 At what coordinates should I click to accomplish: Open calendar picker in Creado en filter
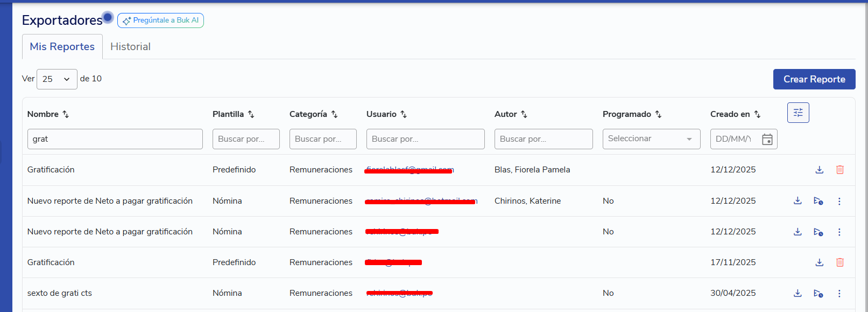point(767,139)
